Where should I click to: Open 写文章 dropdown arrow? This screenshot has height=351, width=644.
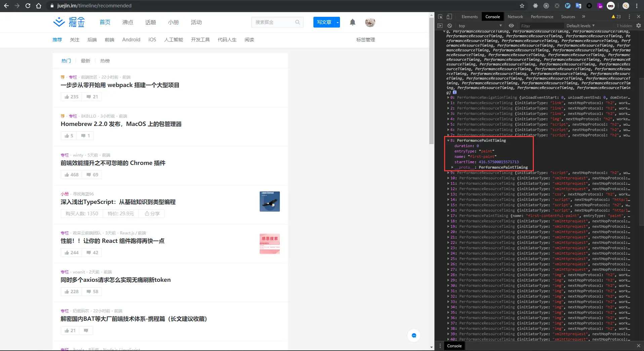point(337,22)
